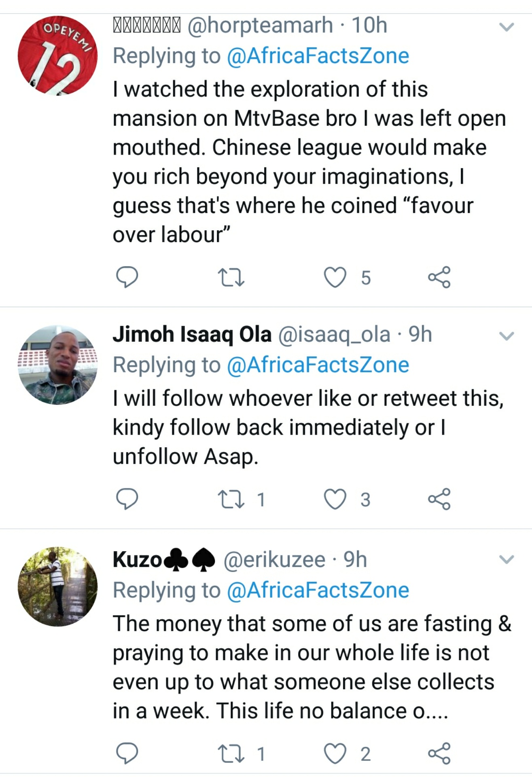Image resolution: width=532 pixels, height=777 pixels.
Task: Like Kuzo's tweet
Action: (x=335, y=753)
